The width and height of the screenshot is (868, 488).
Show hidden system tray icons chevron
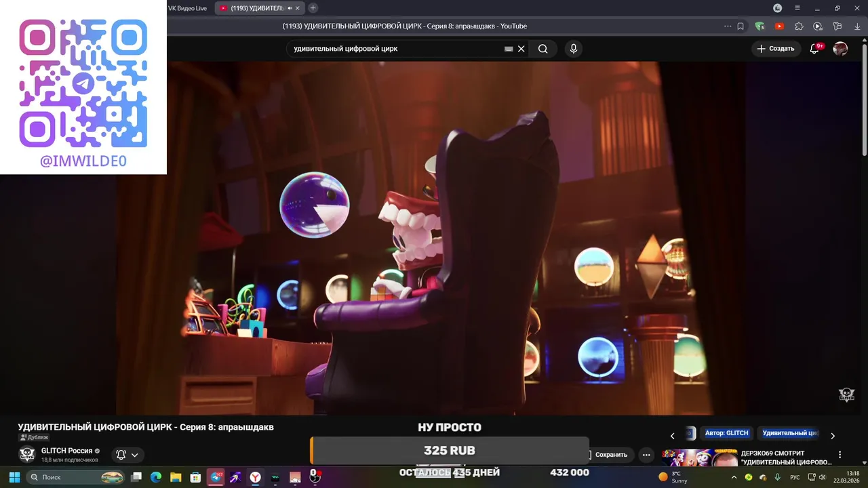tap(734, 477)
